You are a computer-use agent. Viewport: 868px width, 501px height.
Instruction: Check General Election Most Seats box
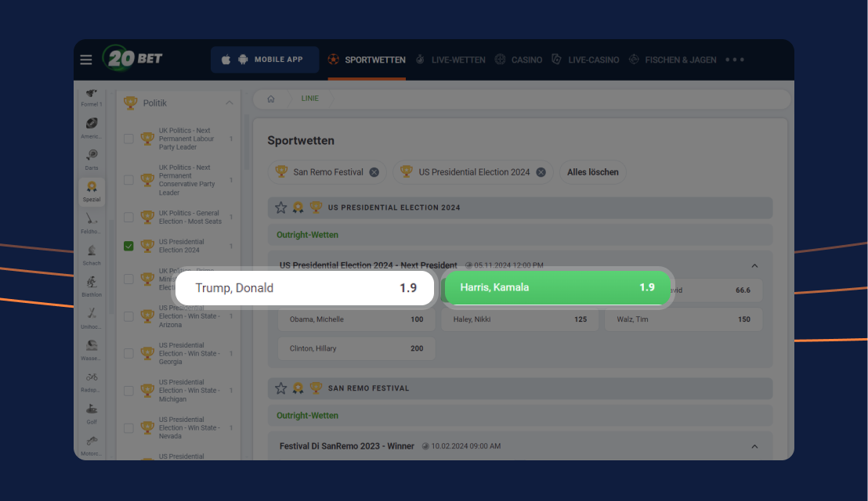128,218
